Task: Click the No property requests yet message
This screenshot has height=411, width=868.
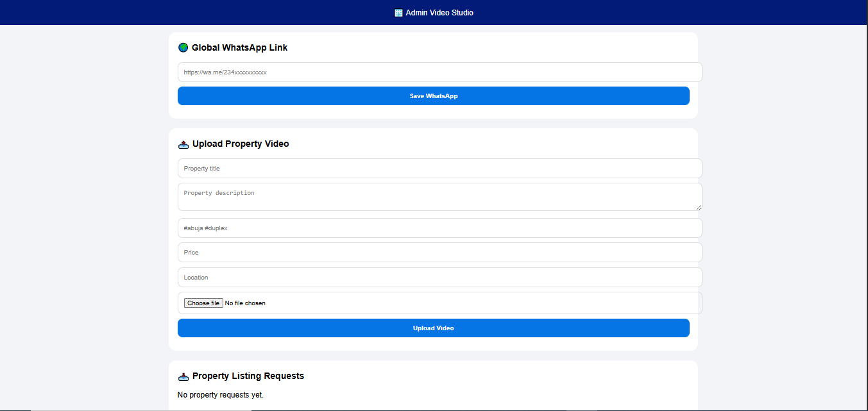Action: coord(220,395)
